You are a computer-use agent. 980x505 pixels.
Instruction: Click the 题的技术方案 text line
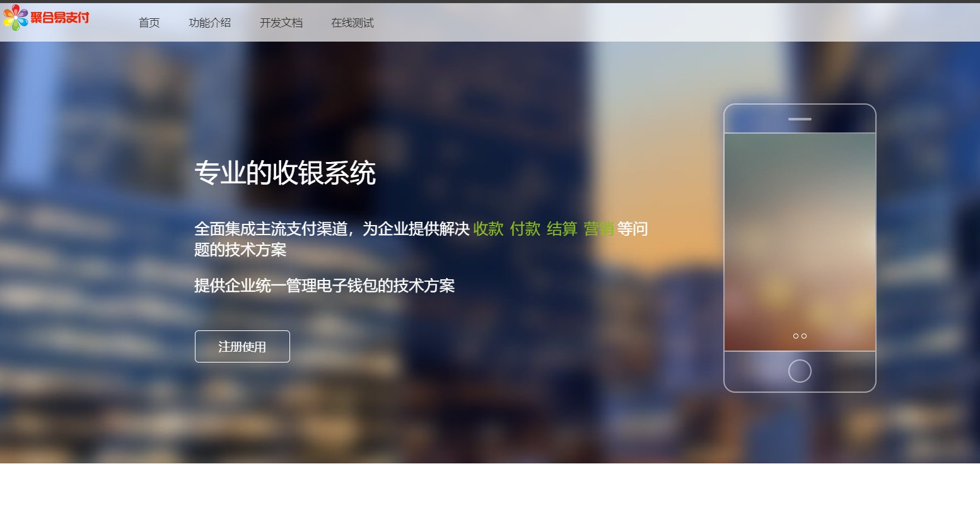[240, 250]
